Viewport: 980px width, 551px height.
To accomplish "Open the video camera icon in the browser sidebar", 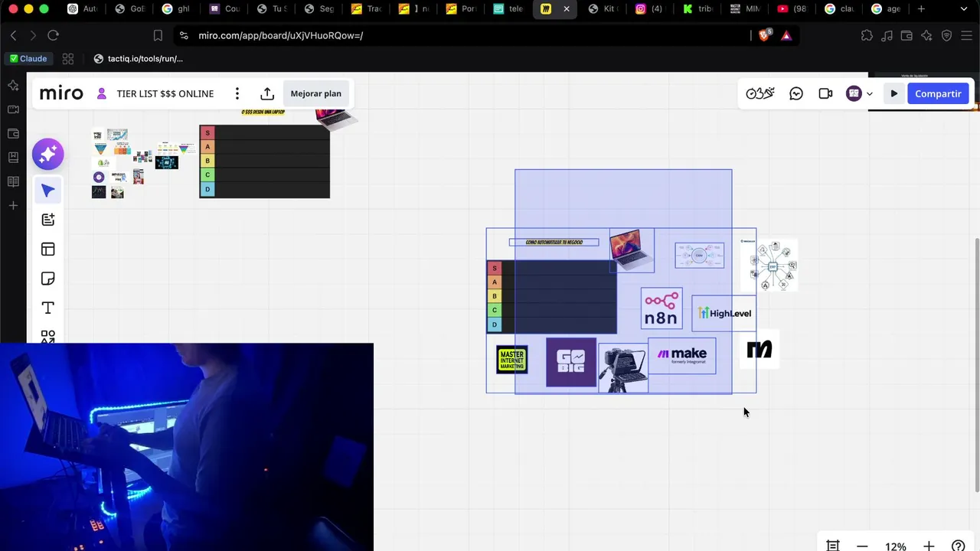I will tap(13, 109).
